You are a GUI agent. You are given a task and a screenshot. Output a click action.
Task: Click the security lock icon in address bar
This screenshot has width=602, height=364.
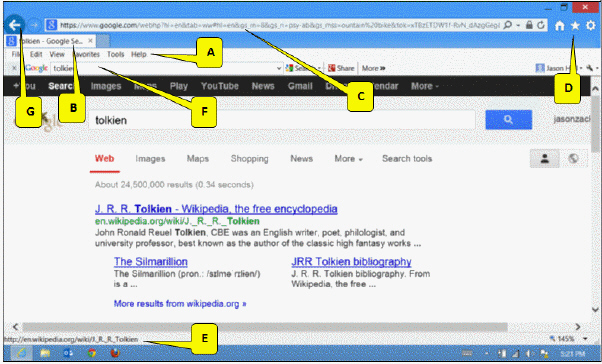(x=529, y=25)
